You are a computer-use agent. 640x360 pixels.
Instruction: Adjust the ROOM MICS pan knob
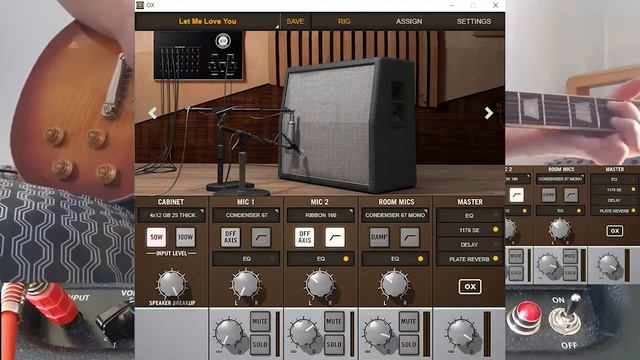pos(394,284)
